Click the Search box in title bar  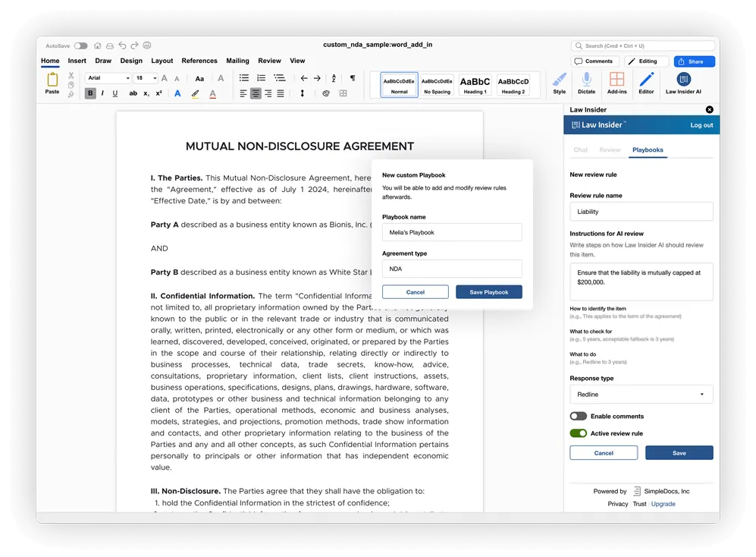[x=642, y=46]
